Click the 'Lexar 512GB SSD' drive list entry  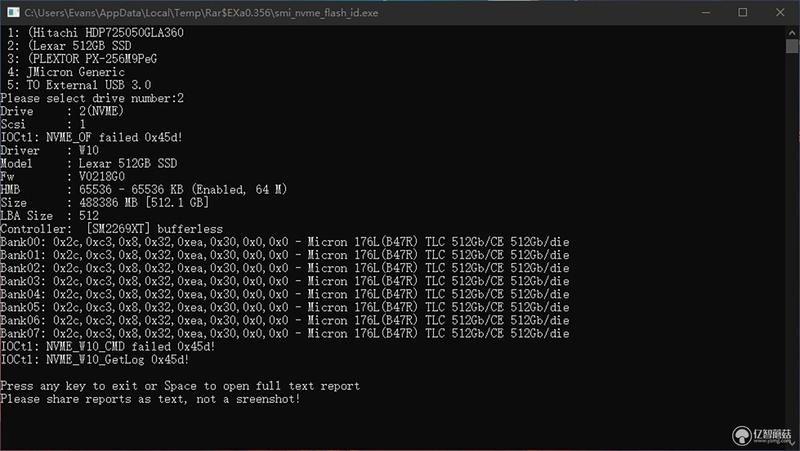pos(69,46)
